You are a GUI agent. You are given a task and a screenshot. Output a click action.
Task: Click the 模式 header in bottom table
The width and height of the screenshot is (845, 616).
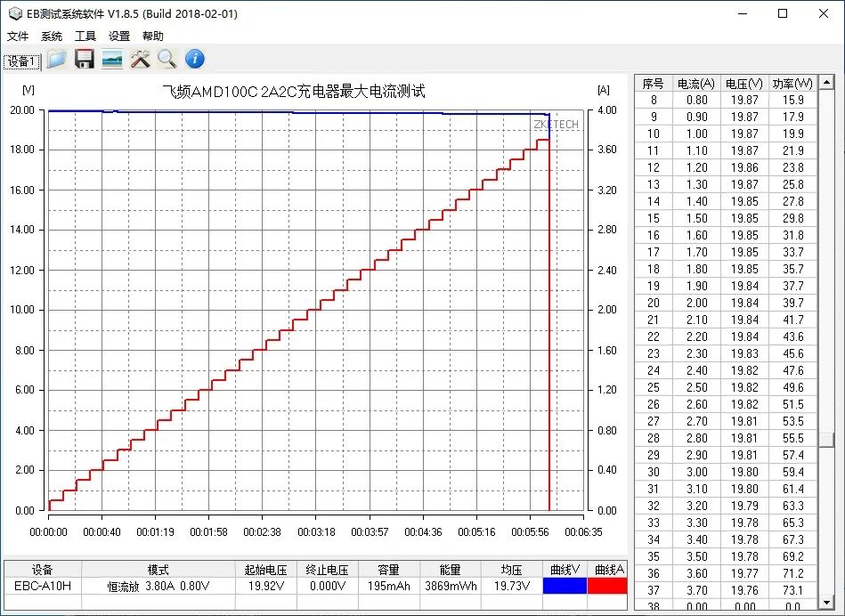(x=158, y=570)
